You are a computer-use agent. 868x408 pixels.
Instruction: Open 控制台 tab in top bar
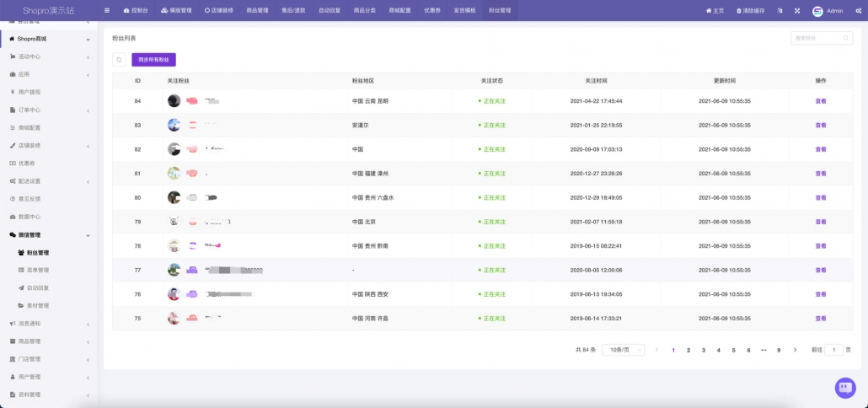click(x=136, y=10)
